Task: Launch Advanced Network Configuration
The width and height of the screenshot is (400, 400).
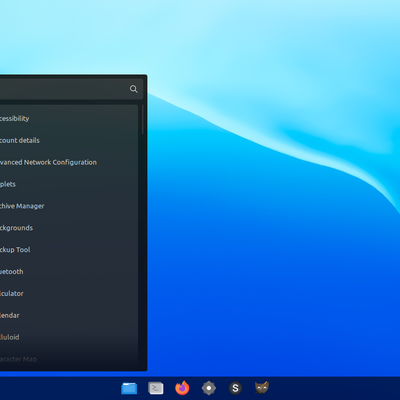Action: [69, 162]
